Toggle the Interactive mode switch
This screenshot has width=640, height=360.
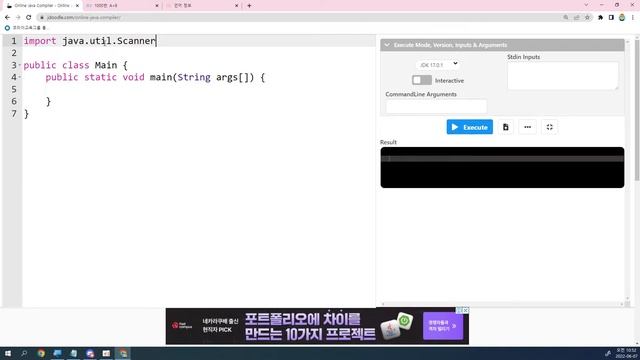pyautogui.click(x=422, y=80)
